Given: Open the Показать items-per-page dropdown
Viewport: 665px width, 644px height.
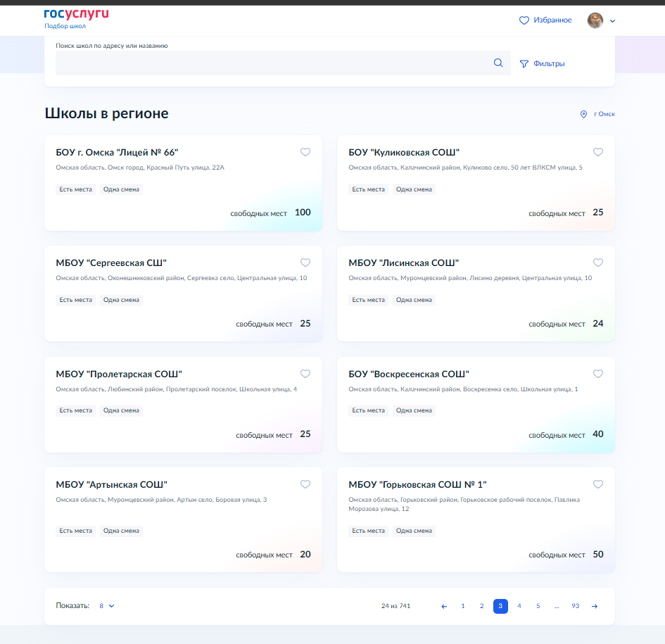Looking at the screenshot, I should coord(106,606).
